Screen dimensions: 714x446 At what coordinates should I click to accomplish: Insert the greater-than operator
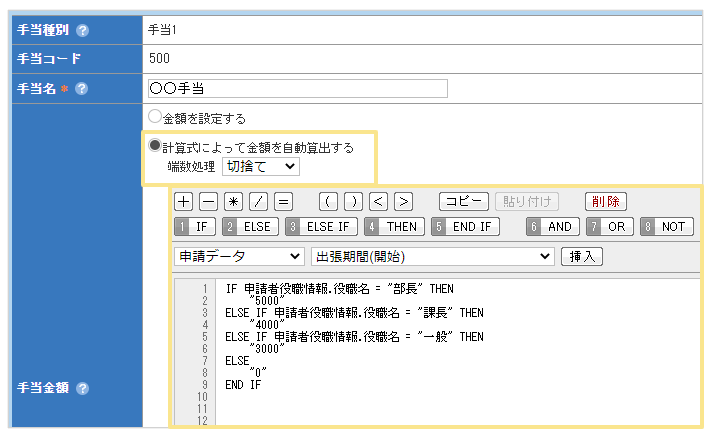403,202
